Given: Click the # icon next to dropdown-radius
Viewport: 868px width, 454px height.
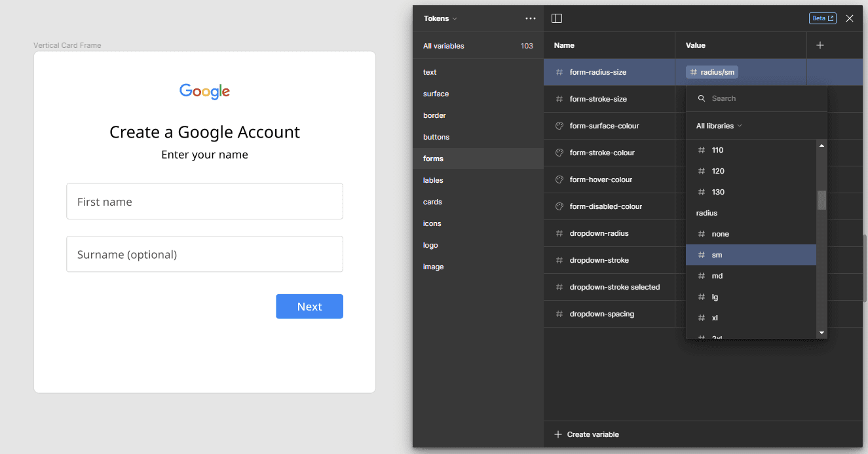Looking at the screenshot, I should coord(558,233).
